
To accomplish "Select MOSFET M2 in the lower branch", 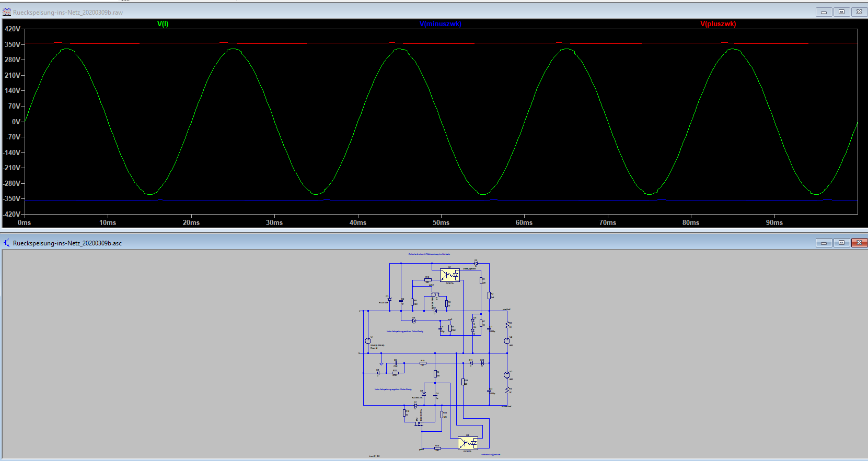I will (x=419, y=424).
